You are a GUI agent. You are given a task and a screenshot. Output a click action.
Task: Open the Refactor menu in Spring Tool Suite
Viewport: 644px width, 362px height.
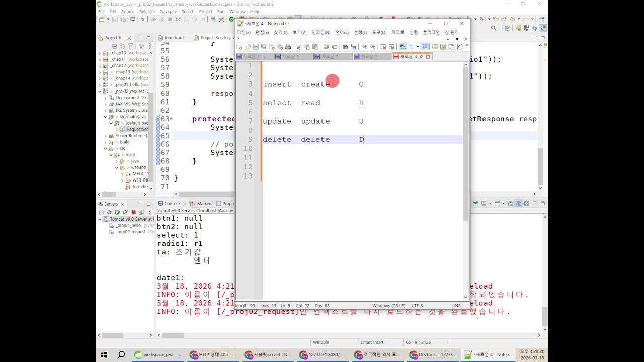147,12
